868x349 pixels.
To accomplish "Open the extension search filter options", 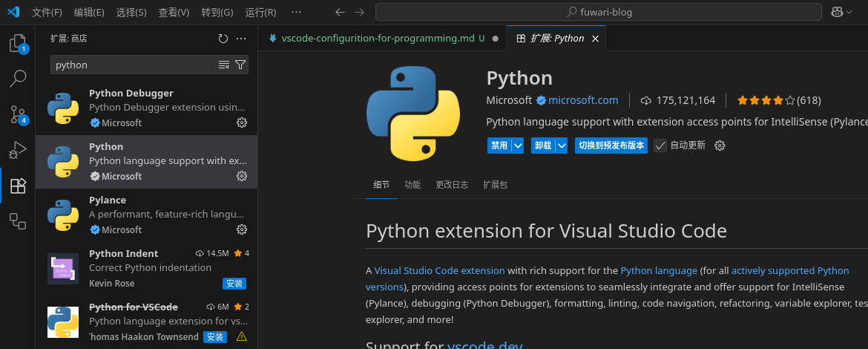I will click(x=240, y=65).
